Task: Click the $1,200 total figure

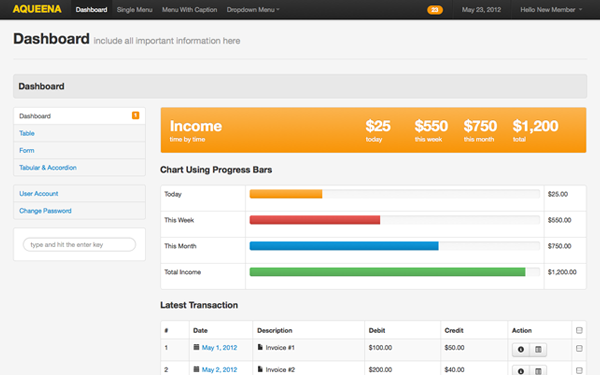Action: tap(535, 126)
